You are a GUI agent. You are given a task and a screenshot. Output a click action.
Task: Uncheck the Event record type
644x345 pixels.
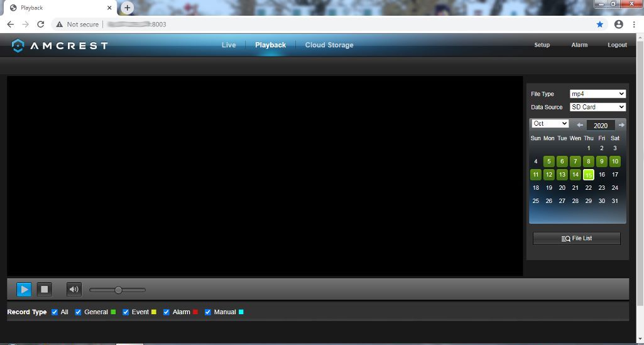click(x=126, y=312)
